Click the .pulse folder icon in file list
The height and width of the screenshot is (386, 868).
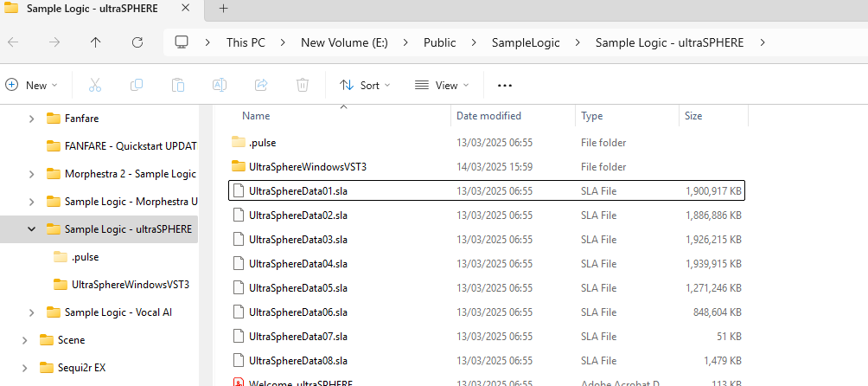(239, 142)
